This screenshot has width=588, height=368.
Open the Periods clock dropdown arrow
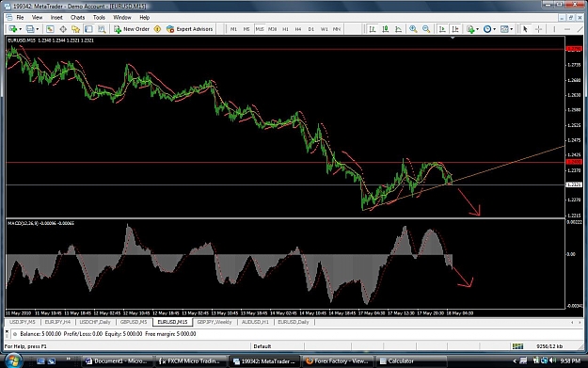click(x=494, y=29)
